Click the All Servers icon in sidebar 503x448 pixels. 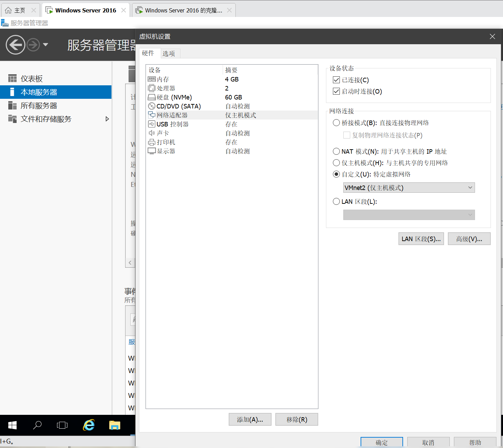(x=12, y=105)
